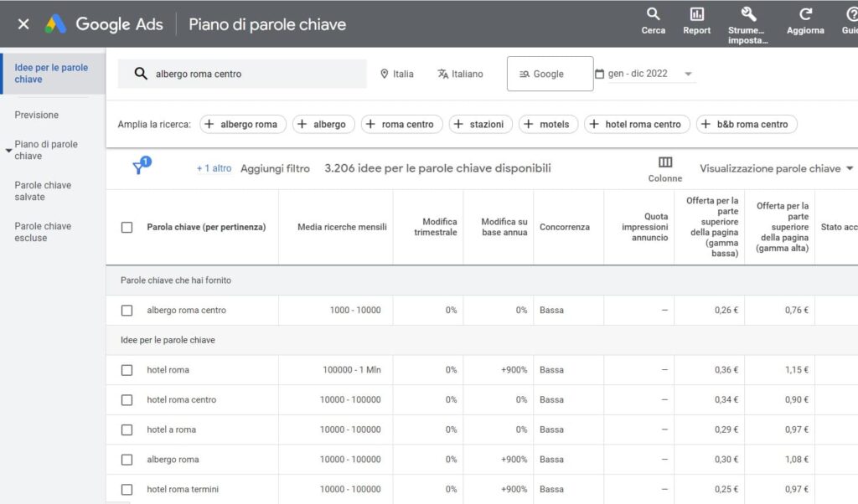Click the 0,26 € low bid cell

point(726,311)
